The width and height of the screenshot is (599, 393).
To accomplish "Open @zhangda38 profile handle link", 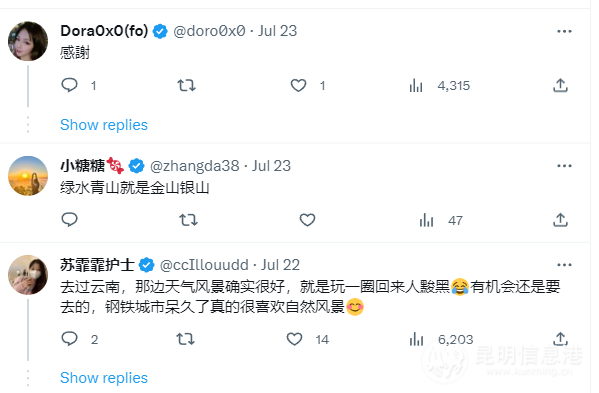I will (x=194, y=166).
